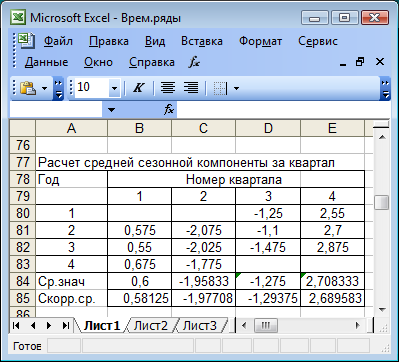
Task: Select the cell with value 0,58125
Action: pos(139,298)
